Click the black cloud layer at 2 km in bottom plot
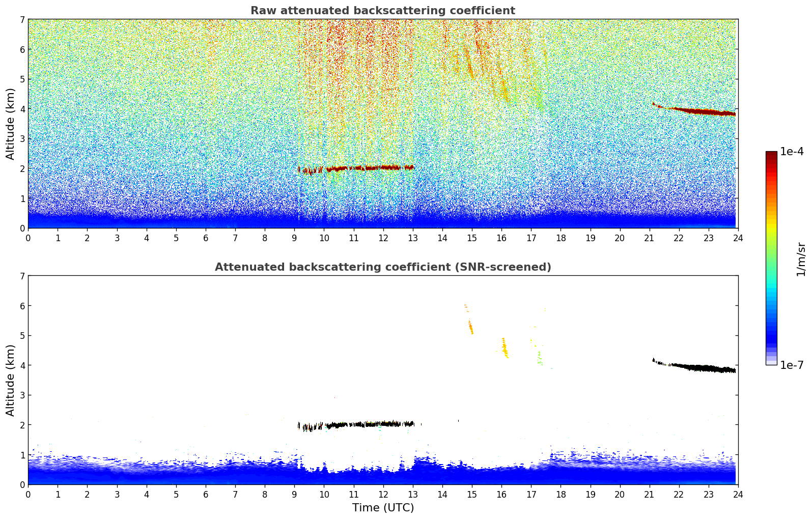This screenshot has width=812, height=519. point(356,425)
